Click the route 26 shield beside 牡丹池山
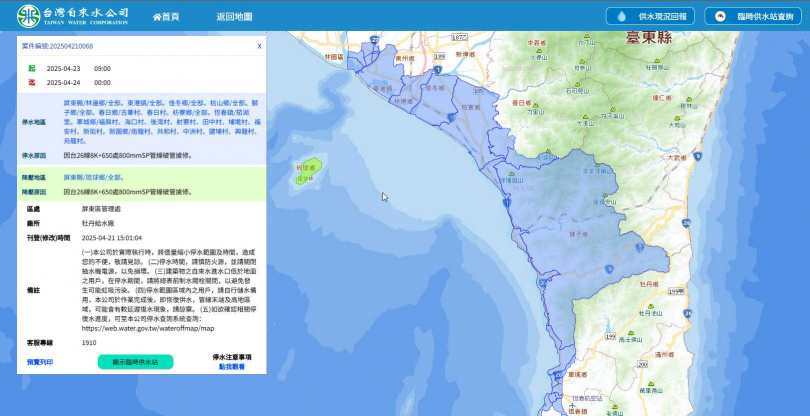The image size is (810, 416). pyautogui.click(x=687, y=314)
